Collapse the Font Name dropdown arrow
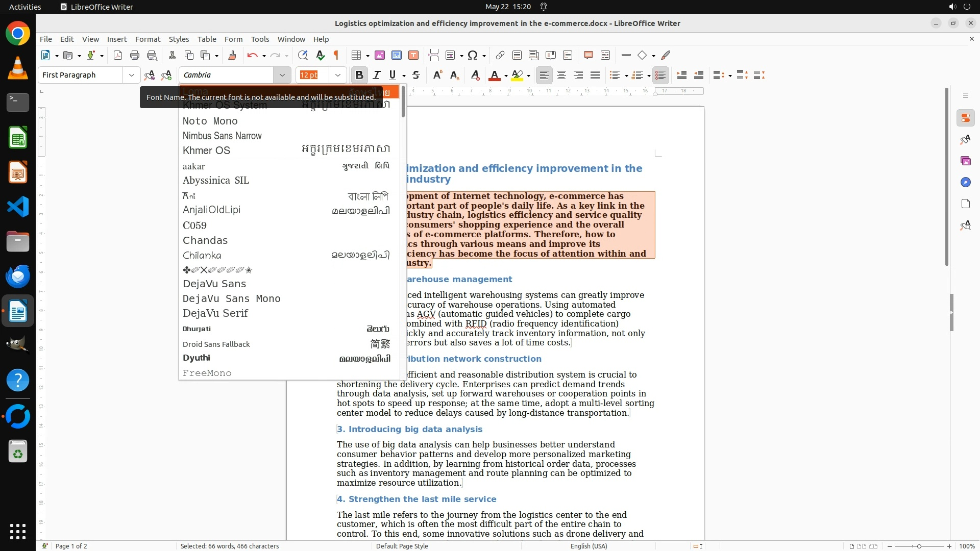 [x=282, y=75]
